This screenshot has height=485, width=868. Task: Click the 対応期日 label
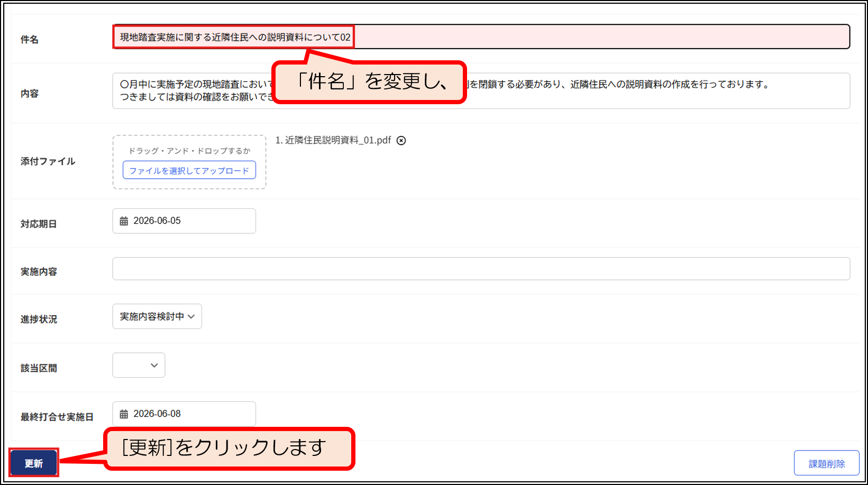pos(39,224)
